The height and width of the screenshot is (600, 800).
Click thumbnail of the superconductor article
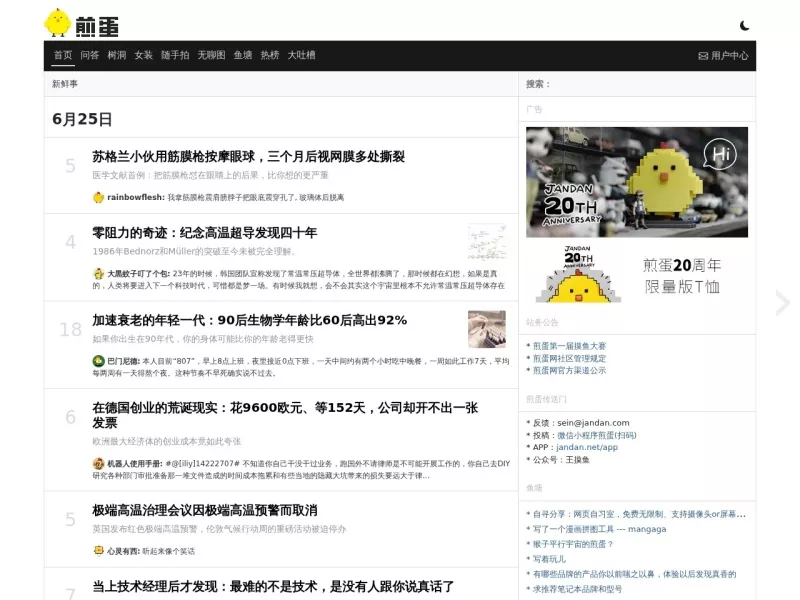(x=487, y=242)
